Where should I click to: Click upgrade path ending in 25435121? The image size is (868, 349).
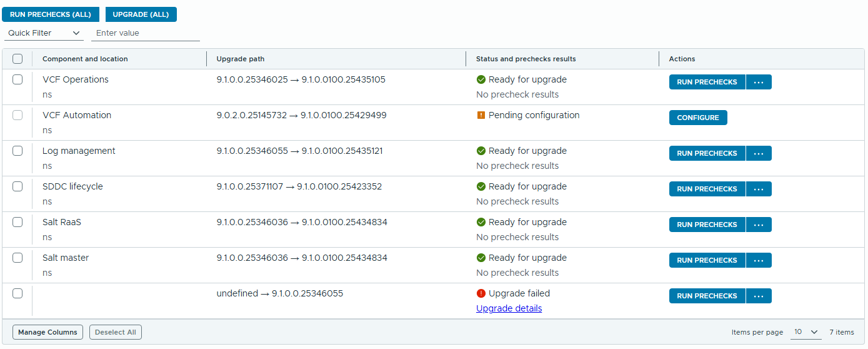click(299, 151)
